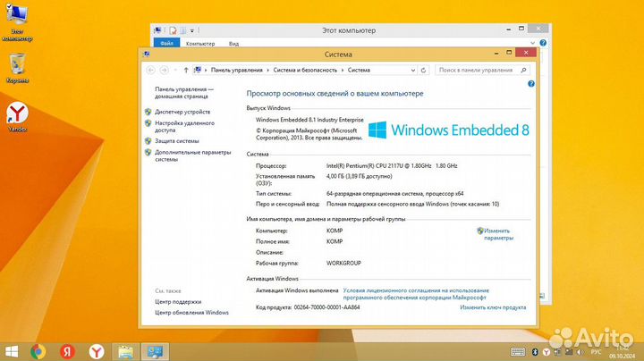Open Настройка удаленного доступа link

coord(184,126)
